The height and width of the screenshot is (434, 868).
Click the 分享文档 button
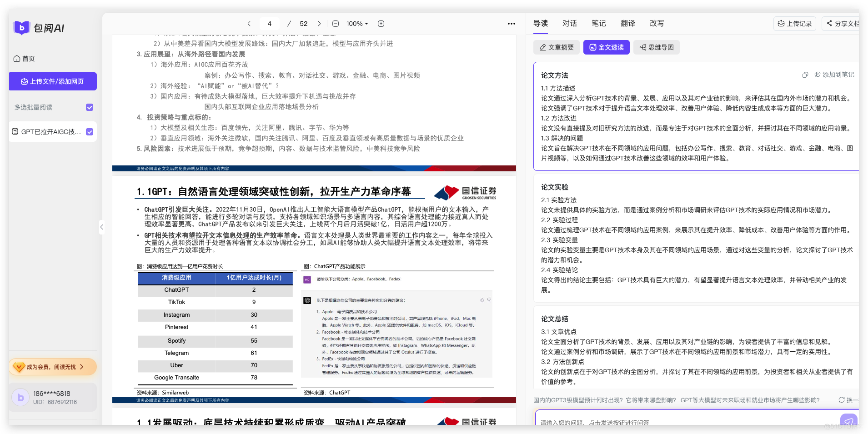coord(841,24)
